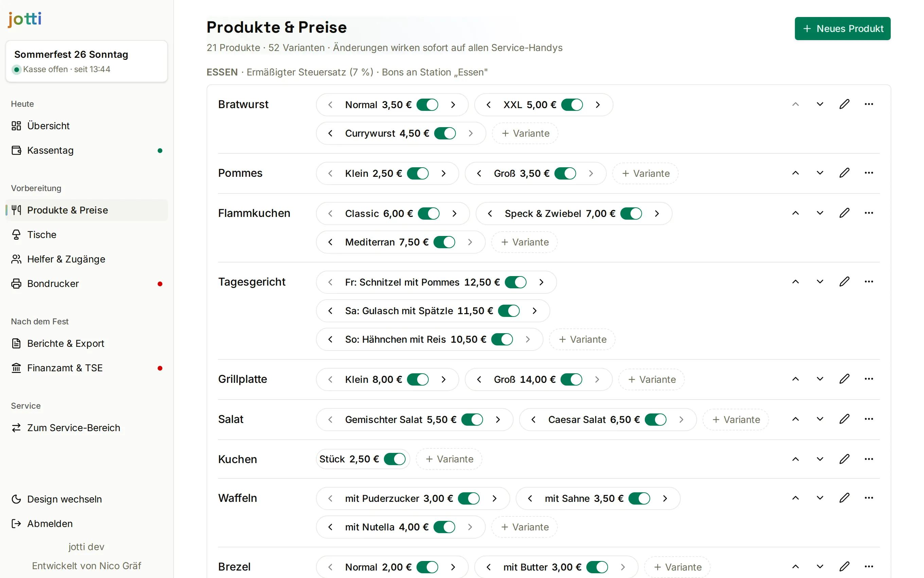
Task: Open more options for Grillplatte
Action: tap(869, 379)
